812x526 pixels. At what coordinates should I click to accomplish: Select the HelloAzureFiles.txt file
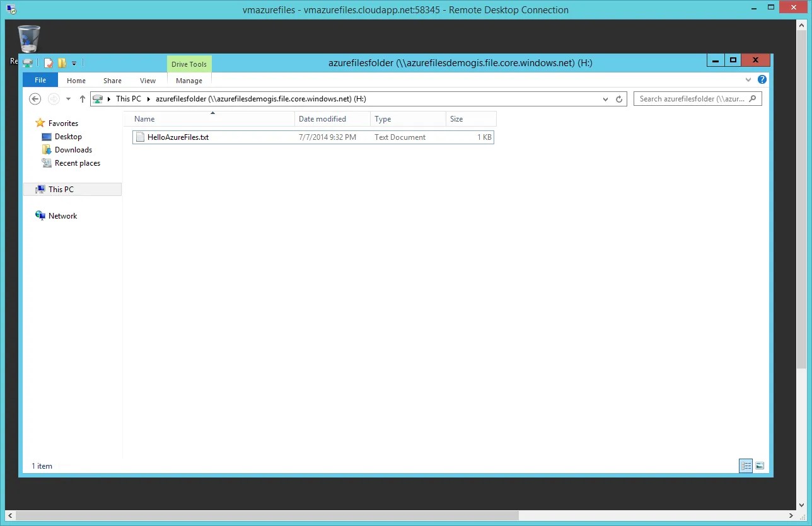(x=313, y=137)
